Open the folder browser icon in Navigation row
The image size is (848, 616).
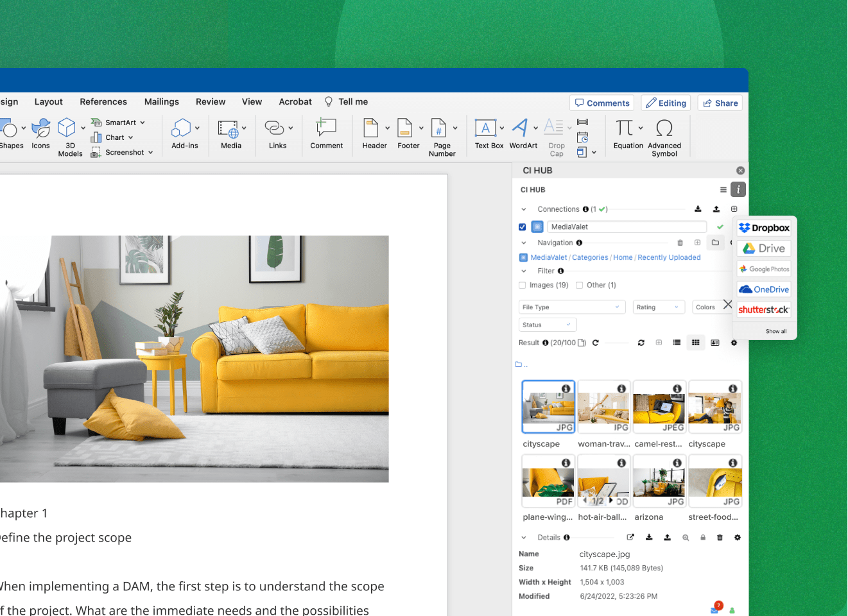(x=715, y=243)
